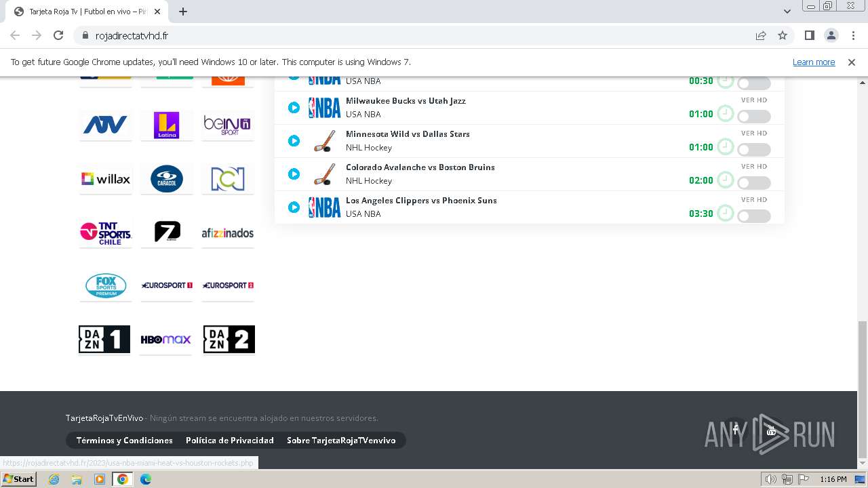
Task: Click the clock icon for the Wild vs Stars match
Action: pyautogui.click(x=726, y=146)
